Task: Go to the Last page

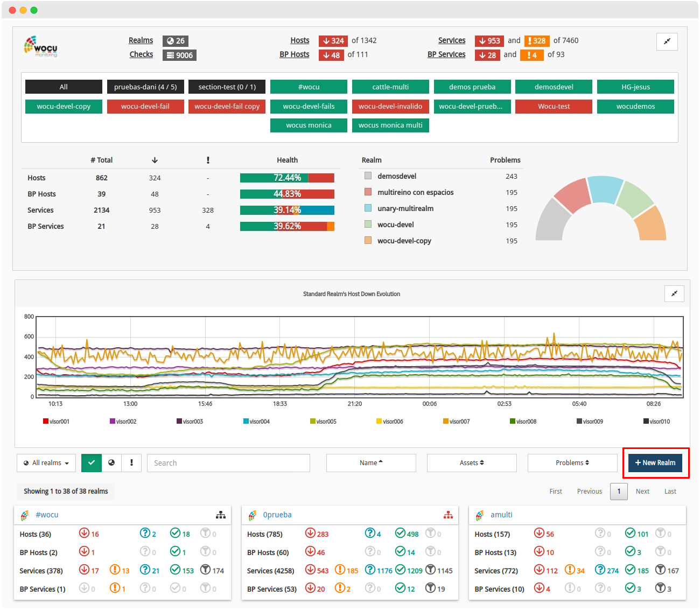Action: point(670,492)
